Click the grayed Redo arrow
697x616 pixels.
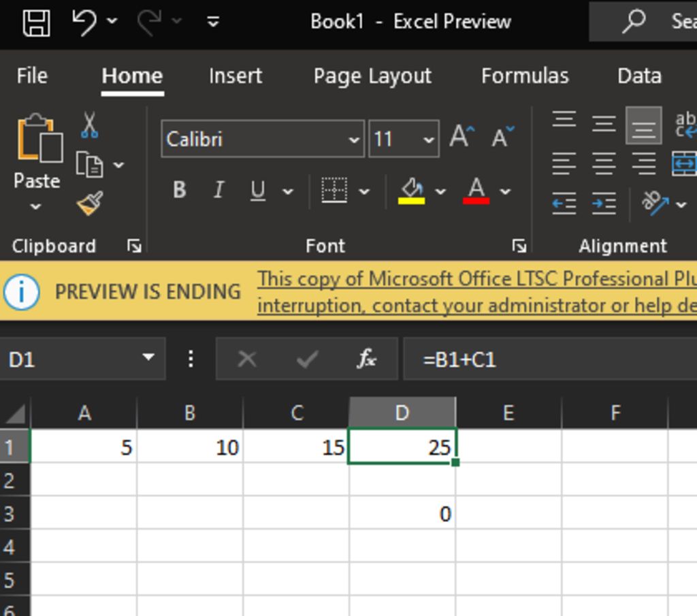coord(148,21)
